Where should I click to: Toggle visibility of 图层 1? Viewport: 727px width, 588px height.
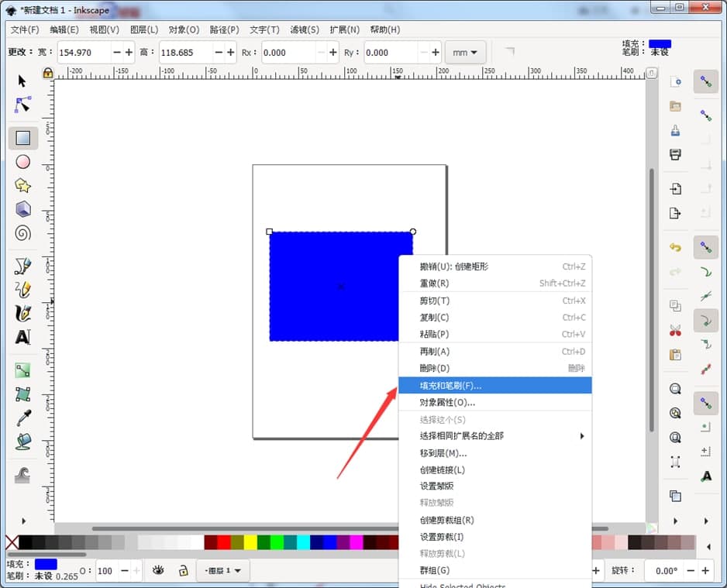[x=159, y=571]
